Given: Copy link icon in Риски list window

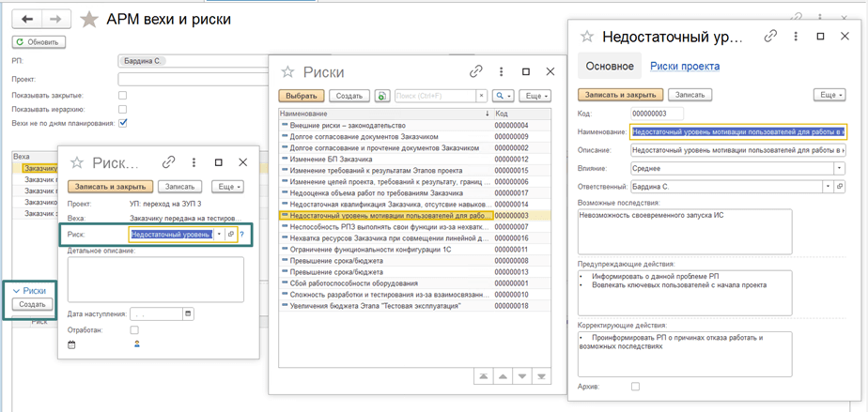Looking at the screenshot, I should tap(476, 71).
